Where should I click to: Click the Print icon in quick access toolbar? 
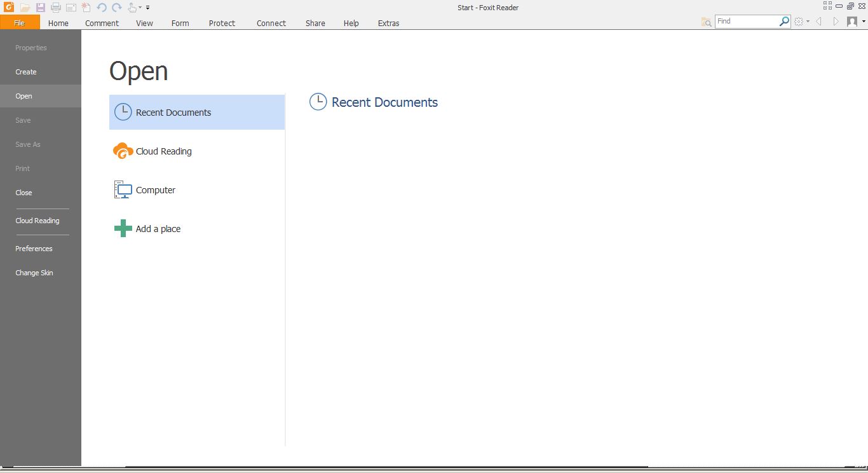click(55, 8)
